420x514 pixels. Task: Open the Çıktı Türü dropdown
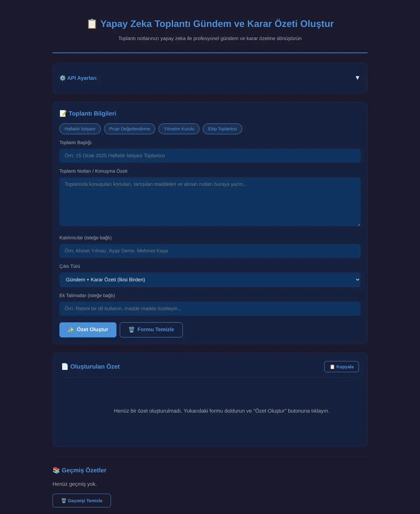210,280
